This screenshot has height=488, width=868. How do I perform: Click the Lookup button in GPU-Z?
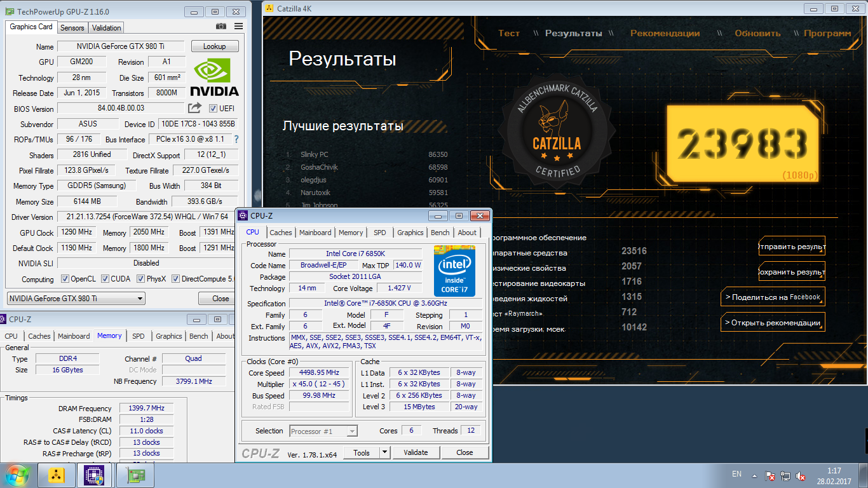click(214, 46)
